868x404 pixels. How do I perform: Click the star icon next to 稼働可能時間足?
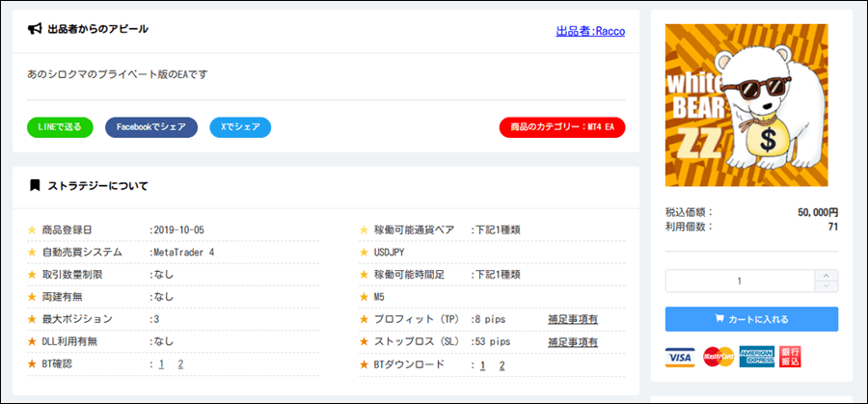[x=364, y=275]
